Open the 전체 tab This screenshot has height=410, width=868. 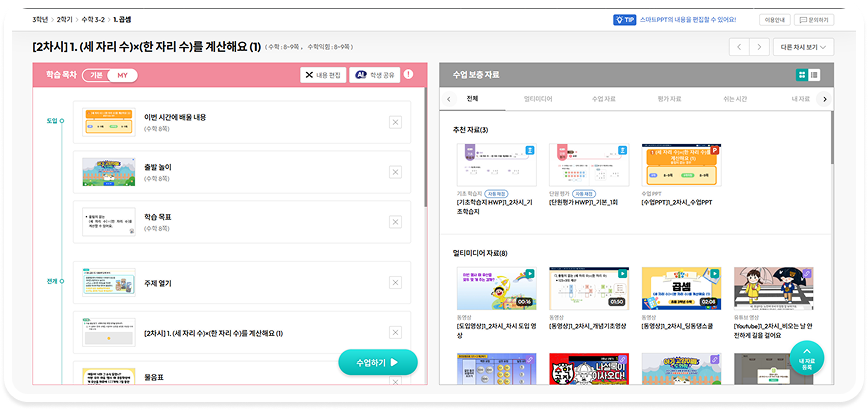click(472, 99)
